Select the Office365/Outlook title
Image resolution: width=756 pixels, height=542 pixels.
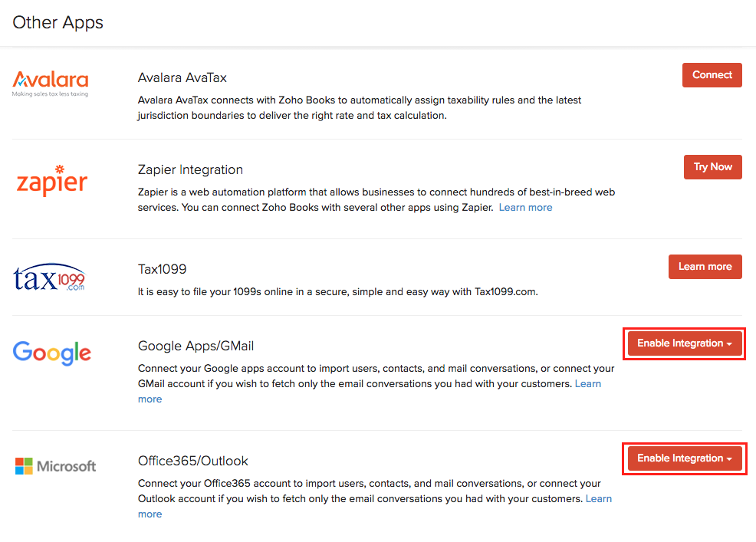193,461
